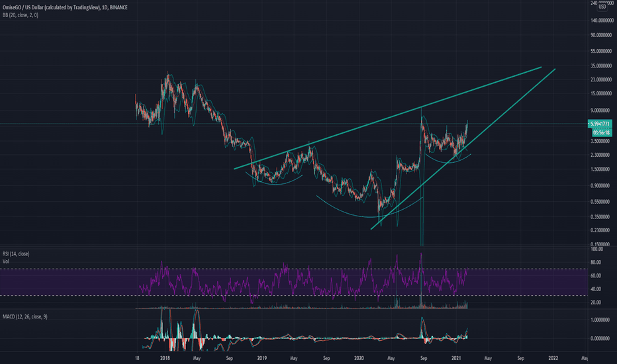Click the RSI 80.00 scale label
The image size is (617, 364).
point(596,262)
